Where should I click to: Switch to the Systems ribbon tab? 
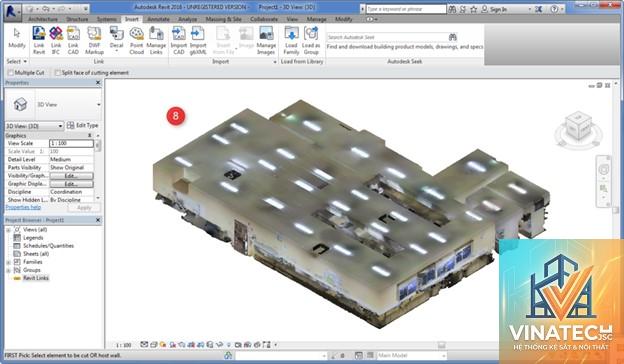pos(107,19)
